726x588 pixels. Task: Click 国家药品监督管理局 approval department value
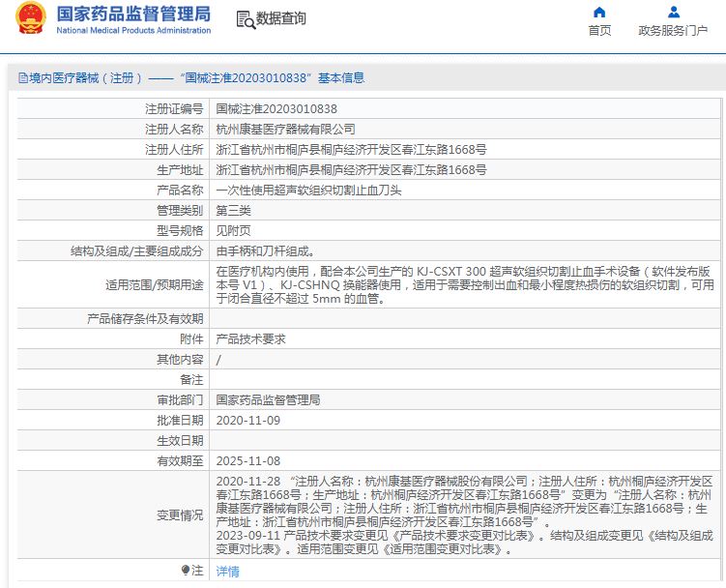tap(268, 399)
